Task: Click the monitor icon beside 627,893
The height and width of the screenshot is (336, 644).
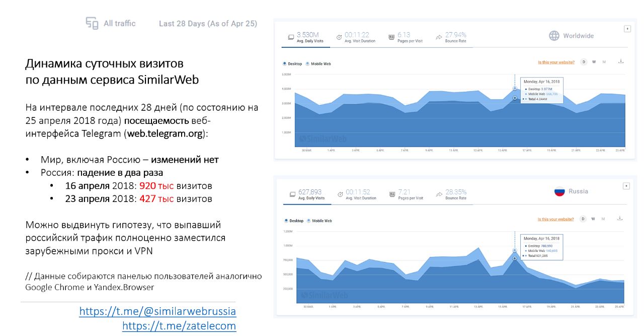Action: (x=292, y=194)
